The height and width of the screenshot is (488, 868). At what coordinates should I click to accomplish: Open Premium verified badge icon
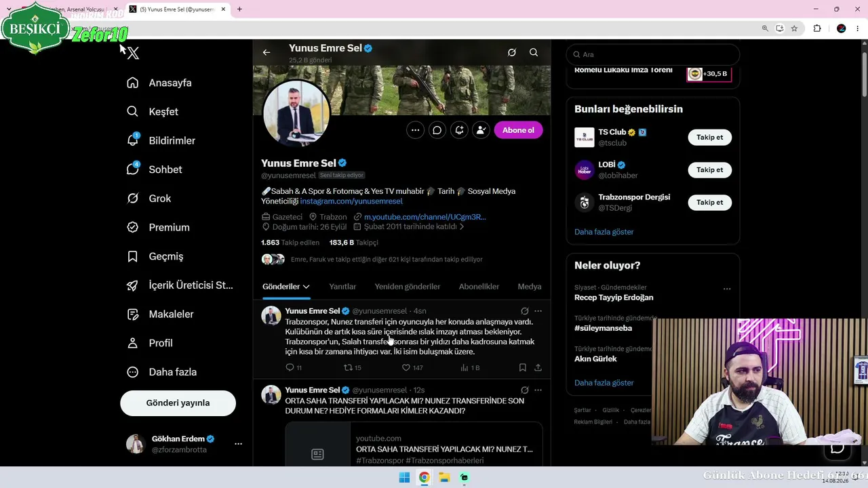(x=133, y=228)
